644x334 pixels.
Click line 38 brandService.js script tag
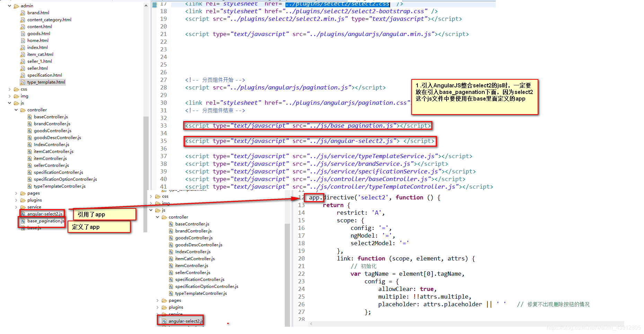pyautogui.click(x=316, y=164)
